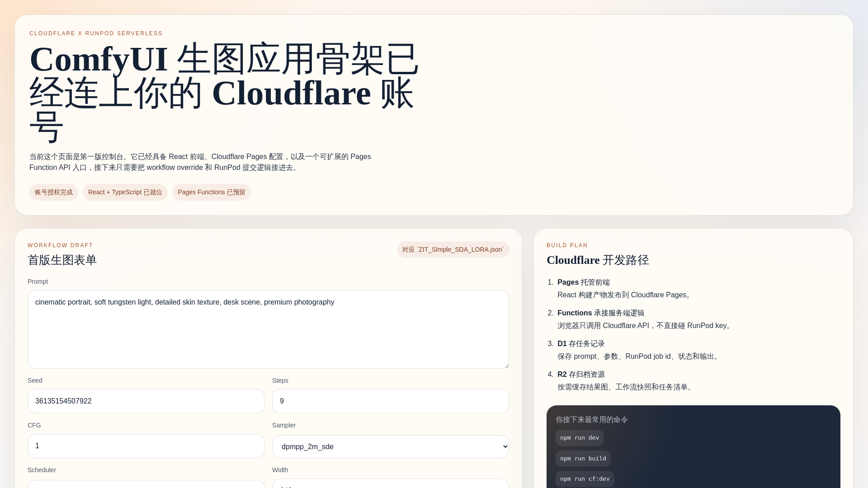
Task: Click the ZIT_SImple_SDA_LORA.json tag
Action: 453,249
